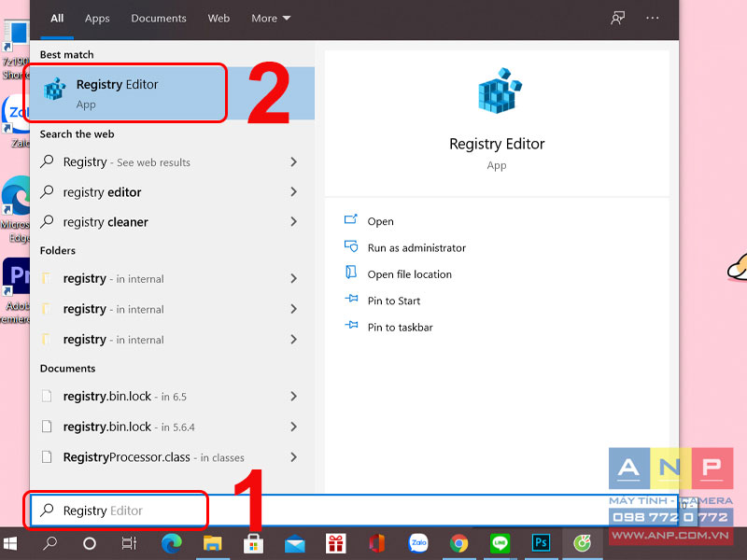Choose Open file location
The image size is (747, 560).
coord(409,274)
